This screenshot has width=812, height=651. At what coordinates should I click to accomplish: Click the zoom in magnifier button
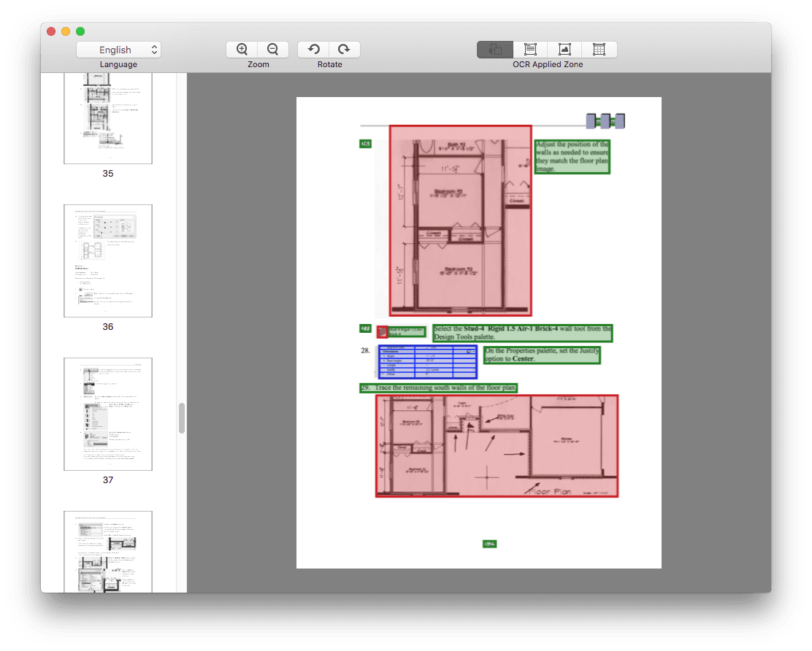pos(242,50)
